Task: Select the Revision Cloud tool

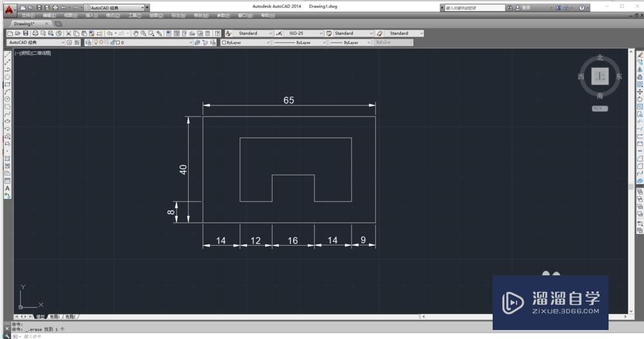Action: 7,106
